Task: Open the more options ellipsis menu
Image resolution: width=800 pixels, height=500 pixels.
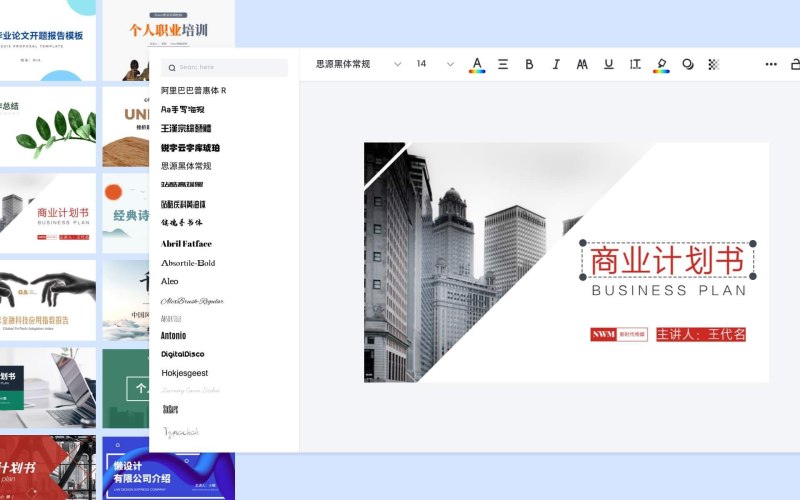Action: click(771, 64)
